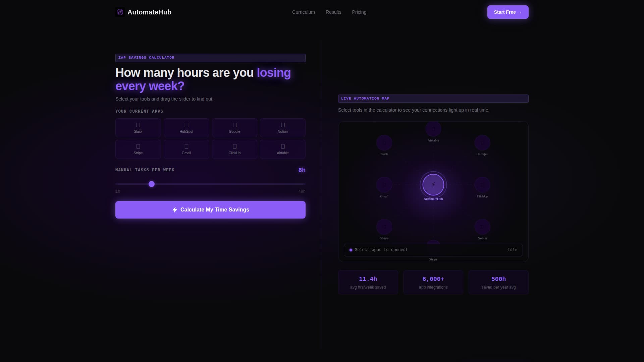Click the HubSpot node in the automation map

[482, 142]
